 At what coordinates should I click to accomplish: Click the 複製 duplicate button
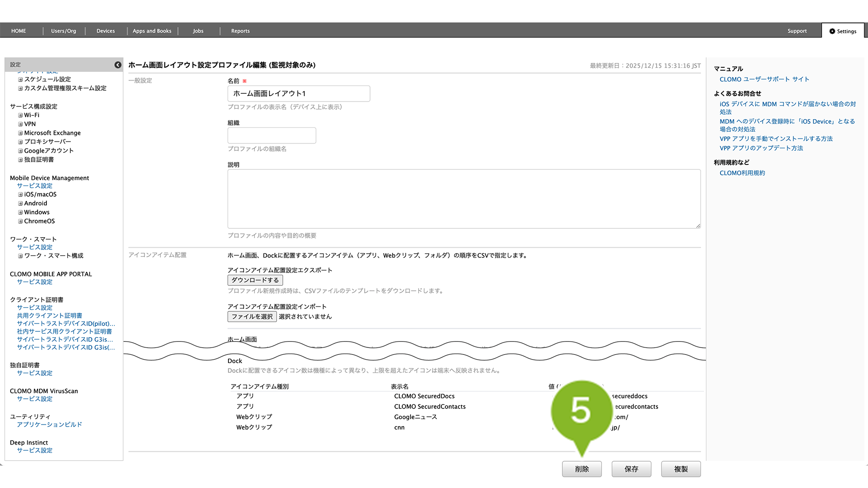pyautogui.click(x=681, y=469)
